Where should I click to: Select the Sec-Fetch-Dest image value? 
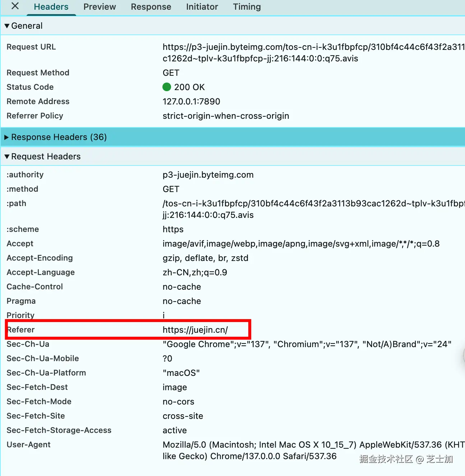click(x=175, y=387)
